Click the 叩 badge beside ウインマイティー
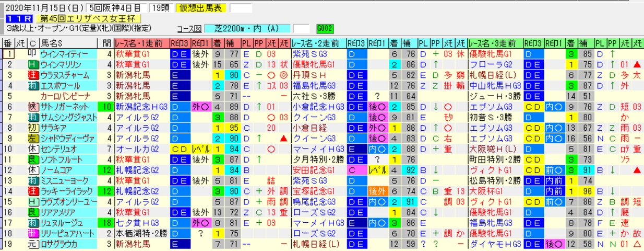 click(x=32, y=54)
